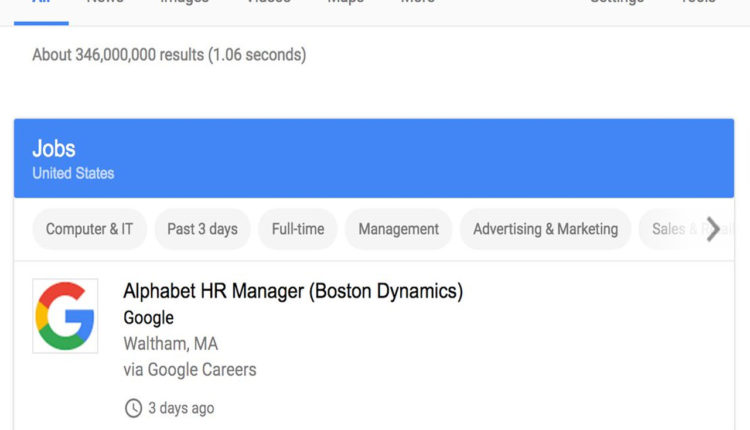Open the Settings menu in the search bar
Viewport: 750px width, 430px height.
617,2
